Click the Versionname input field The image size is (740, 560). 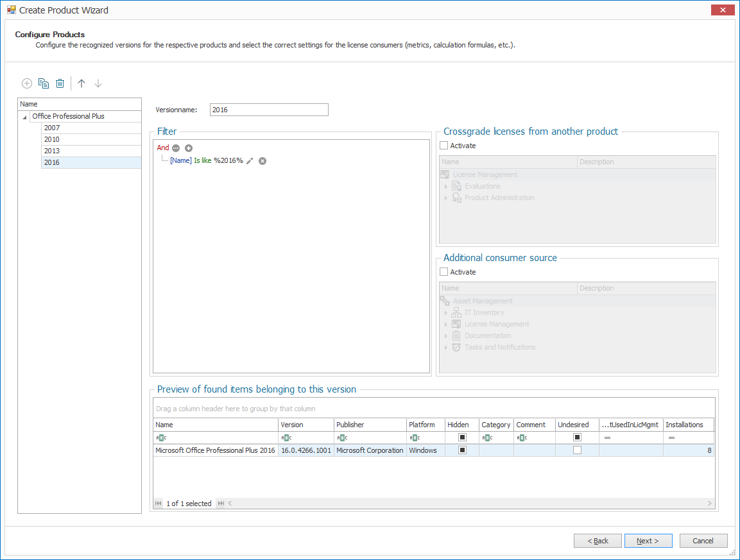pyautogui.click(x=269, y=110)
